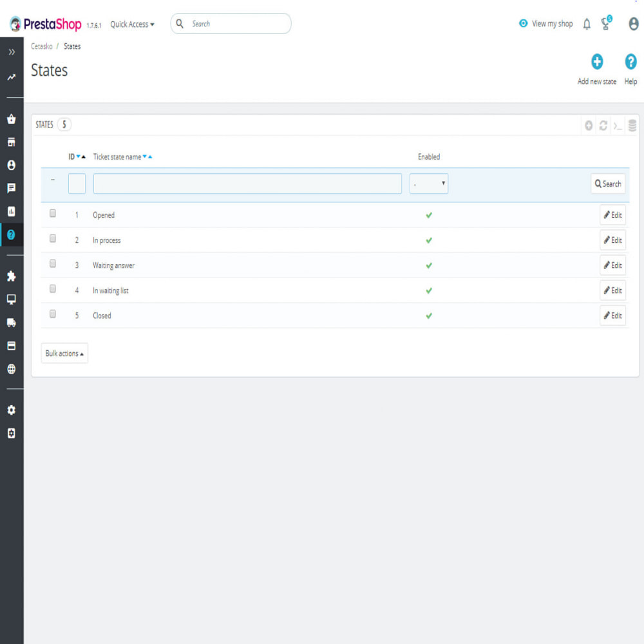
Task: Click the Search filter button
Action: click(608, 184)
